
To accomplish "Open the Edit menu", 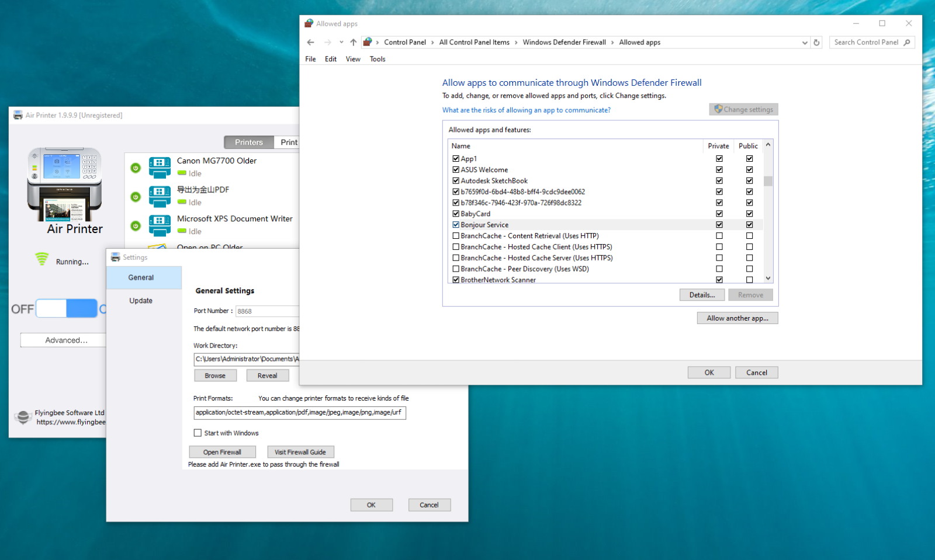I will point(331,59).
